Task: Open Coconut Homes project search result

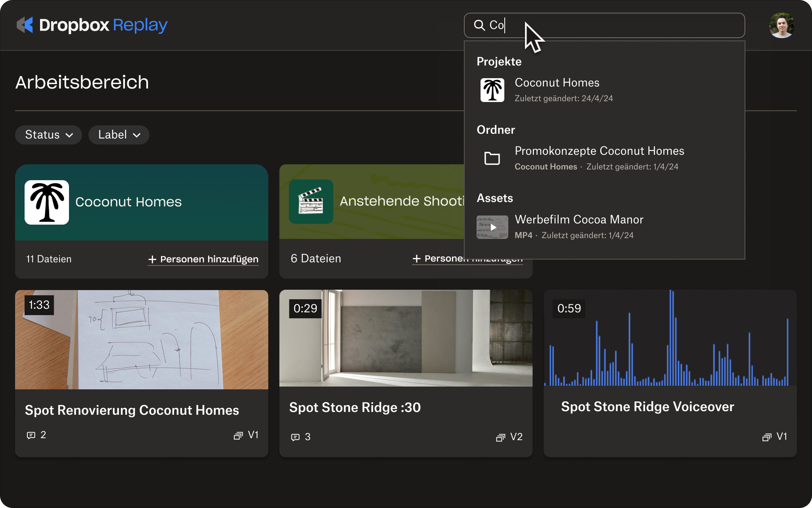Action: click(604, 90)
